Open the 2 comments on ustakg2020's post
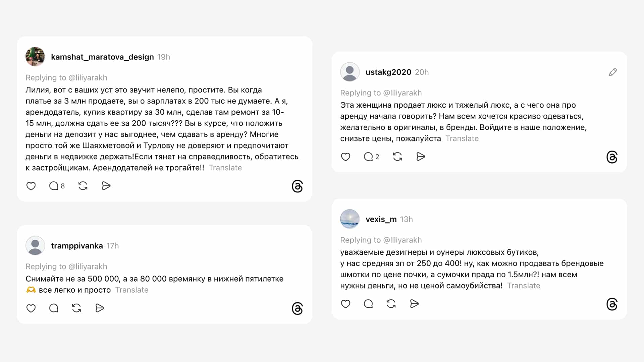The width and height of the screenshot is (644, 362). coord(369,157)
